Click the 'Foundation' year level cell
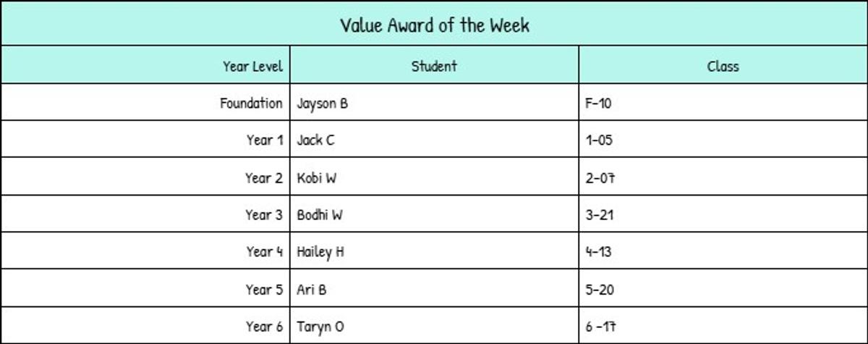This screenshot has height=344, width=868. (x=251, y=104)
